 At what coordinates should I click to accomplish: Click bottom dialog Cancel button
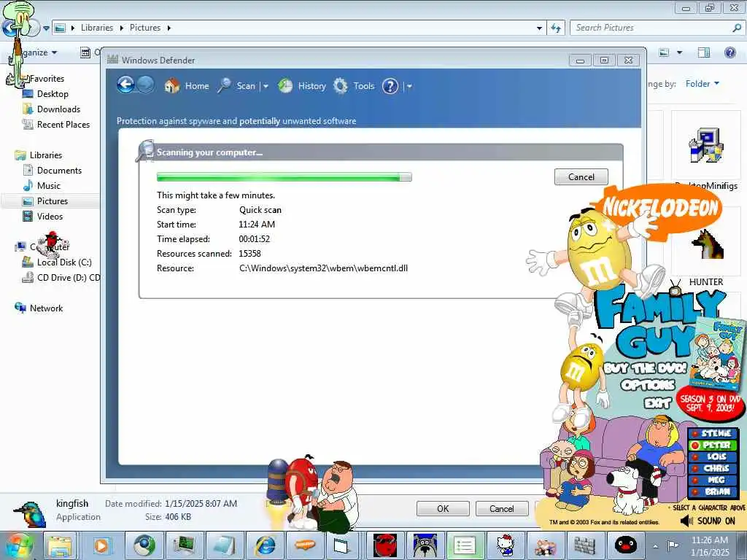[502, 508]
